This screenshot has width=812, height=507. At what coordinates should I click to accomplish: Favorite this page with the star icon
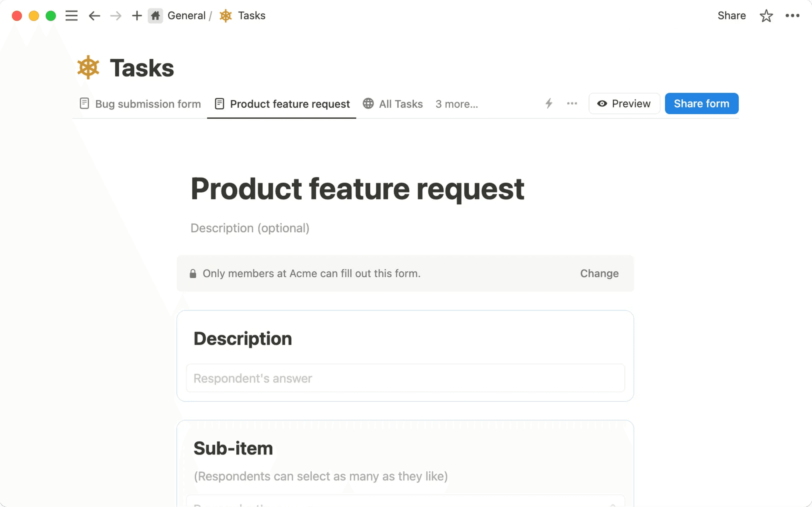click(x=766, y=16)
